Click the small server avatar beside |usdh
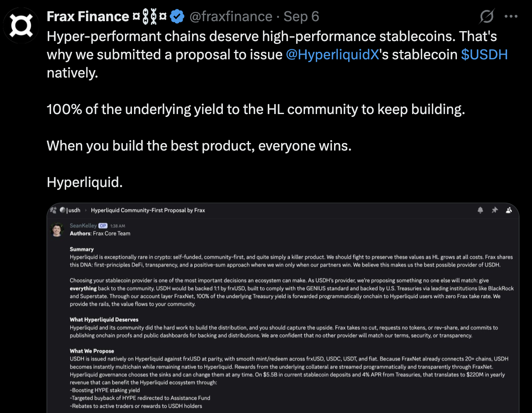This screenshot has height=413, width=532. (62, 210)
